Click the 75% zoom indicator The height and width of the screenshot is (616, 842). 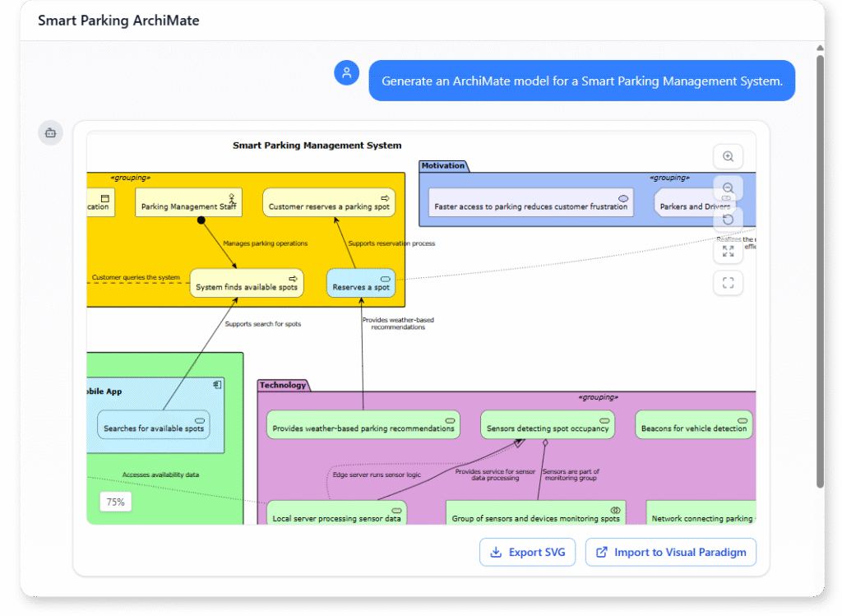(x=115, y=501)
